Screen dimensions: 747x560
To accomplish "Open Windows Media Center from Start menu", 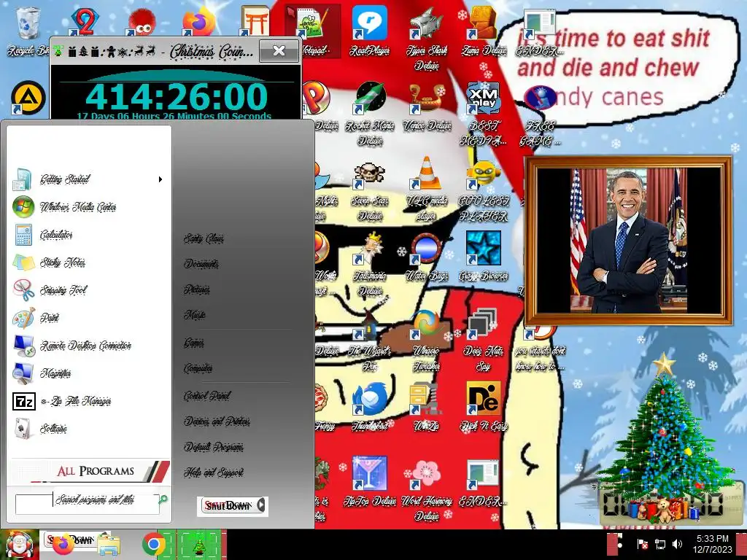I will 88,207.
